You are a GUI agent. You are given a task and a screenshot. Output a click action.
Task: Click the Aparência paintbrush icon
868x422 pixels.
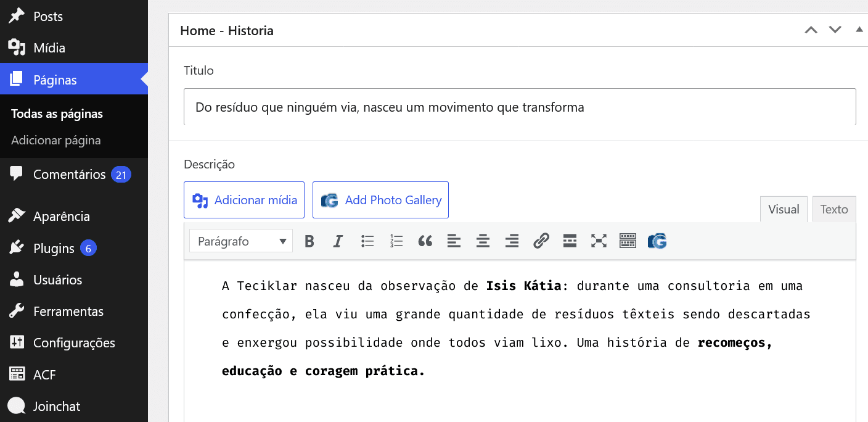[x=17, y=216]
